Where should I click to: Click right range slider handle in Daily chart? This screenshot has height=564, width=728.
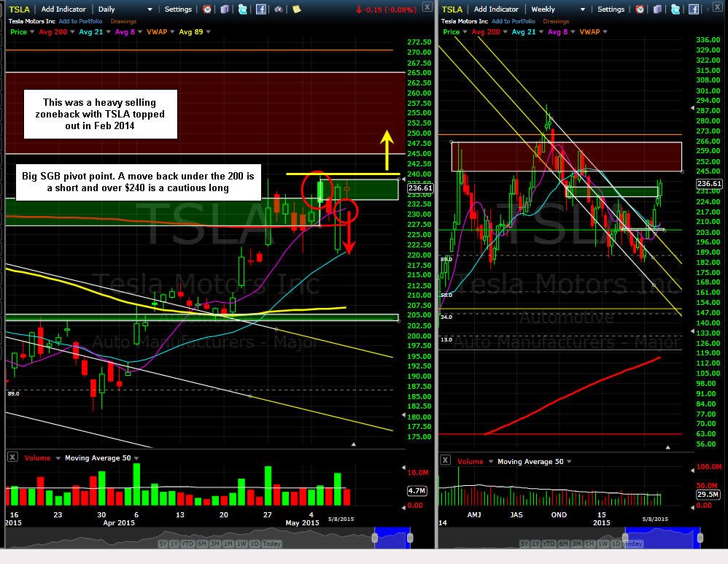[x=410, y=538]
